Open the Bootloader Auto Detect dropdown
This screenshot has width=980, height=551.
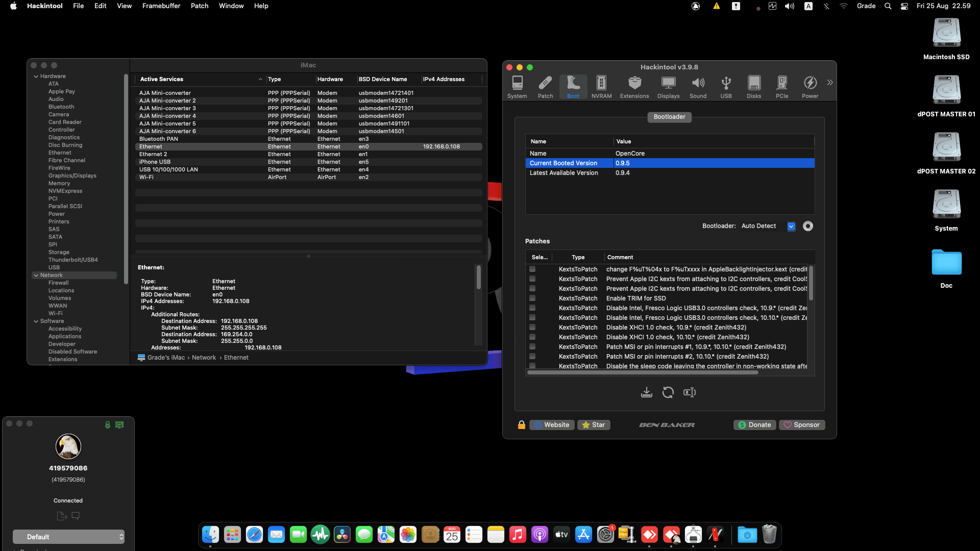click(x=768, y=226)
